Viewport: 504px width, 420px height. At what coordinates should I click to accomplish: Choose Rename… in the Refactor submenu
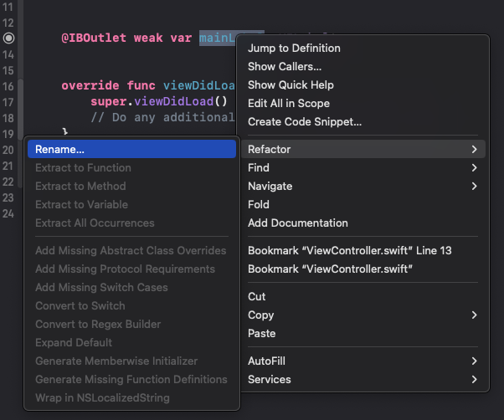[x=59, y=149]
